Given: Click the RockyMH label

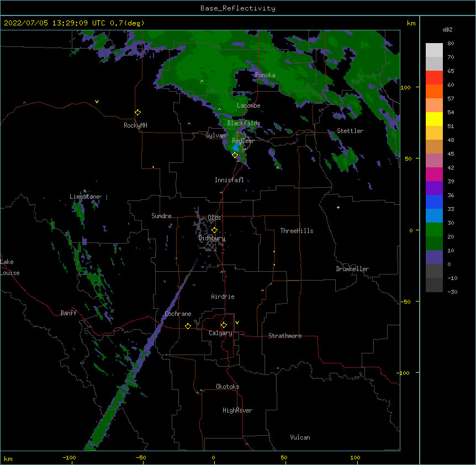Looking at the screenshot, I should [135, 125].
